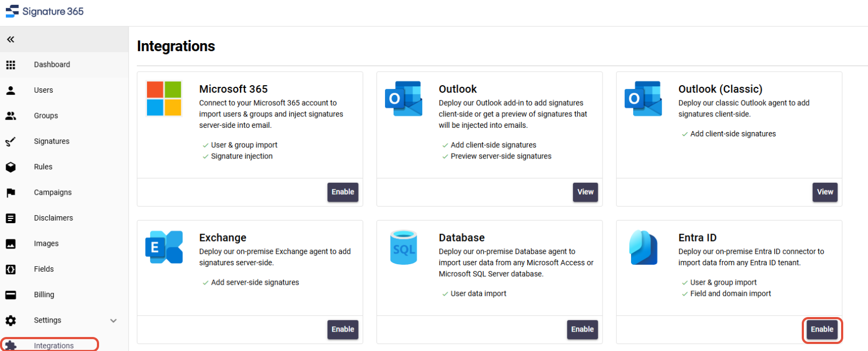This screenshot has width=868, height=351.
Task: Click 'Add server-side signatures' text
Action: 255,283
